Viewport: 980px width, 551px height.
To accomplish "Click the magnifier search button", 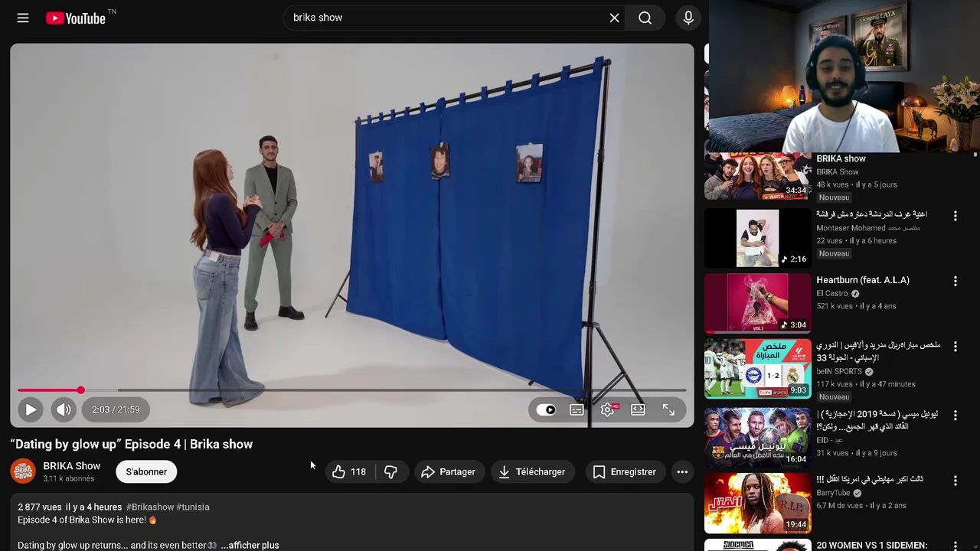I will coord(645,18).
